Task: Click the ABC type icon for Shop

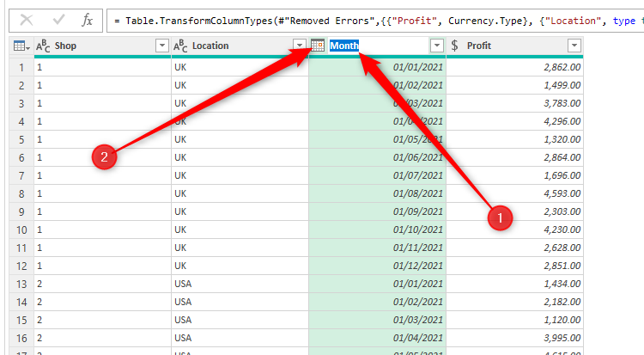Action: 43,46
